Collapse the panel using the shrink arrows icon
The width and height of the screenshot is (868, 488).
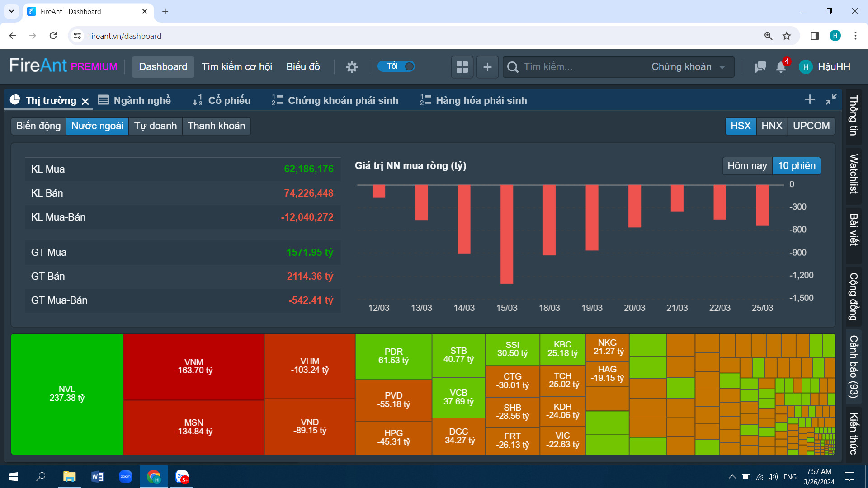pyautogui.click(x=831, y=99)
